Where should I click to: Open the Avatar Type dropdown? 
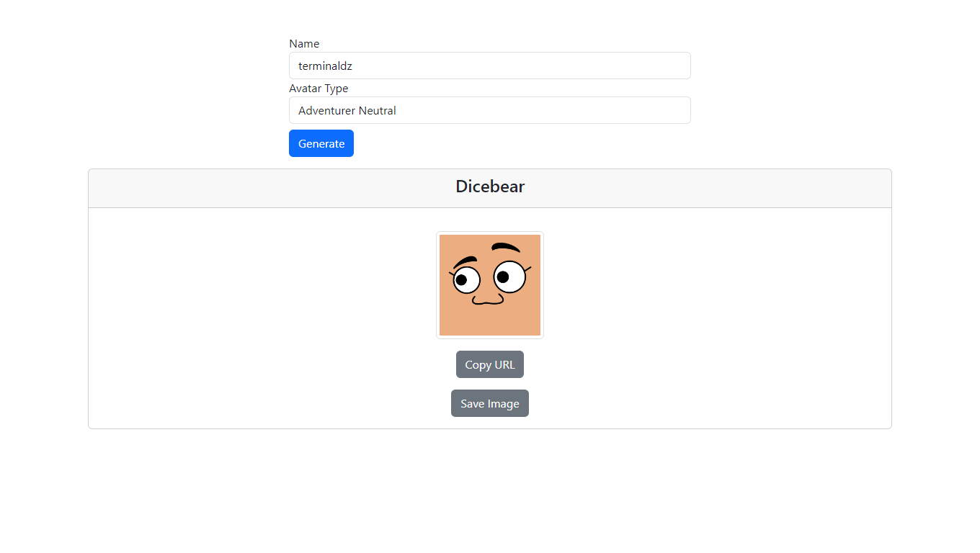tap(490, 110)
